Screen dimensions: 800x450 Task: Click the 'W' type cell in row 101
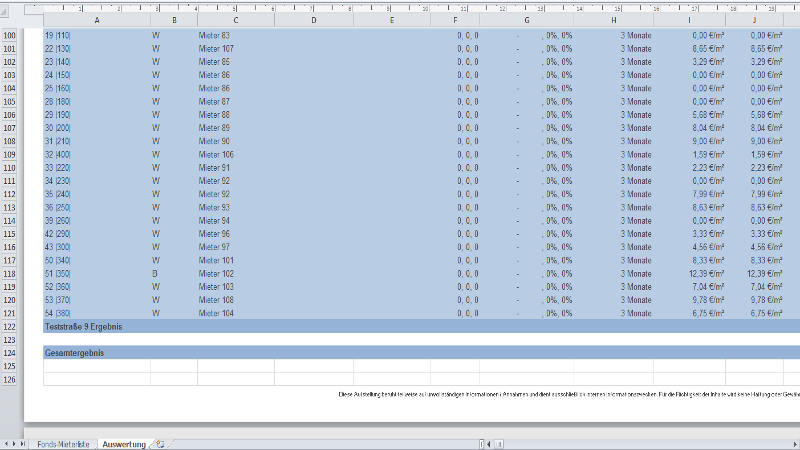156,48
